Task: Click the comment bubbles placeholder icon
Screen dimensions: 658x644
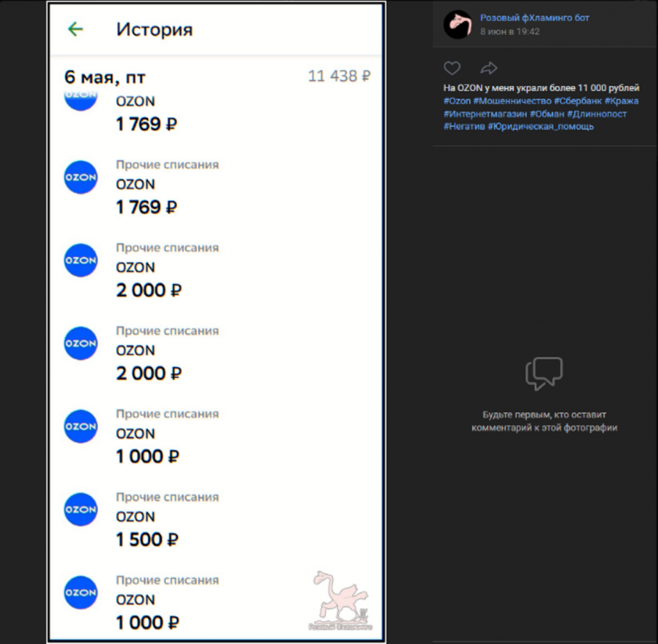Action: (544, 374)
